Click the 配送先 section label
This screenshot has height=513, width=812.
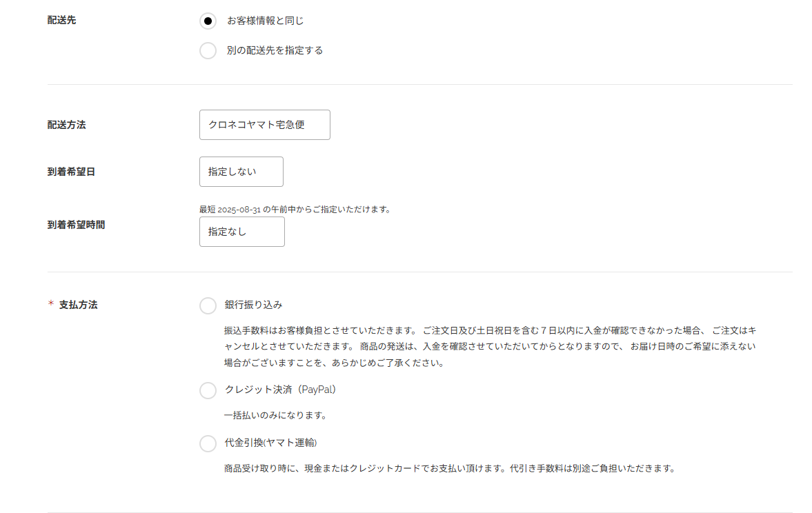tap(61, 20)
